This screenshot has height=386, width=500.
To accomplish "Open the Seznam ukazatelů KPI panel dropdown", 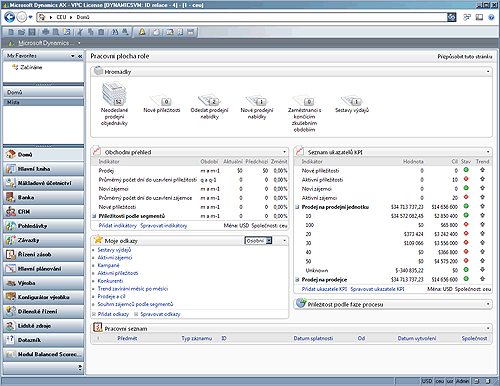I will [x=488, y=152].
